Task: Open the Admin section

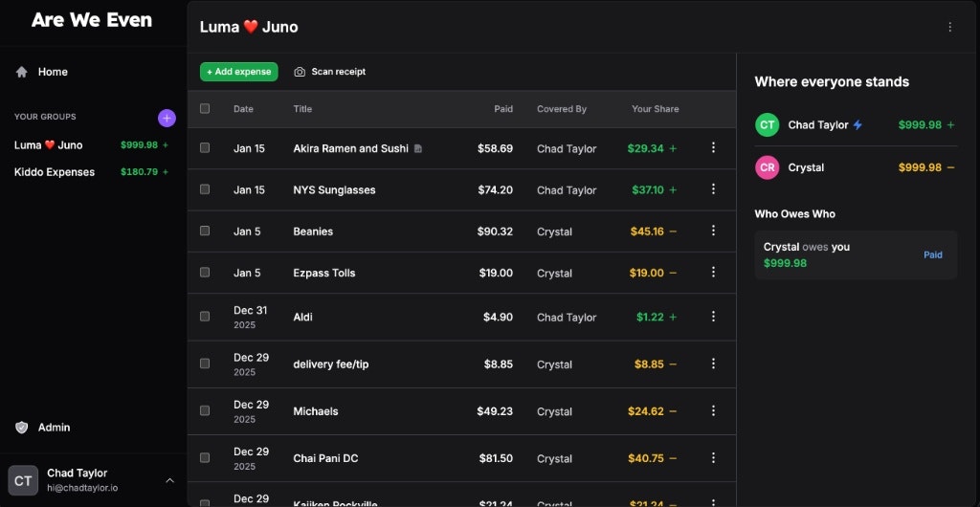Action: 54,428
